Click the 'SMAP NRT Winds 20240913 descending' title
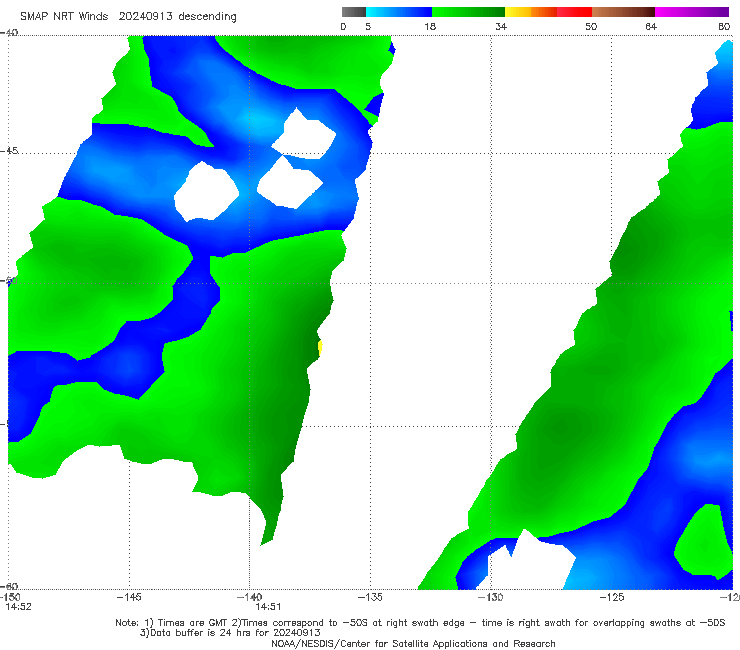This screenshot has height=650, width=740. click(x=128, y=17)
